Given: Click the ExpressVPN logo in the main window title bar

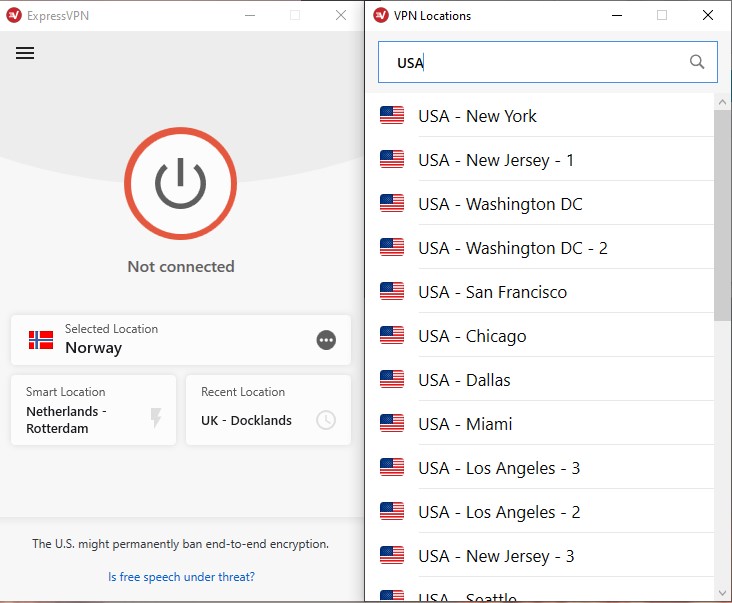Looking at the screenshot, I should pyautogui.click(x=14, y=15).
